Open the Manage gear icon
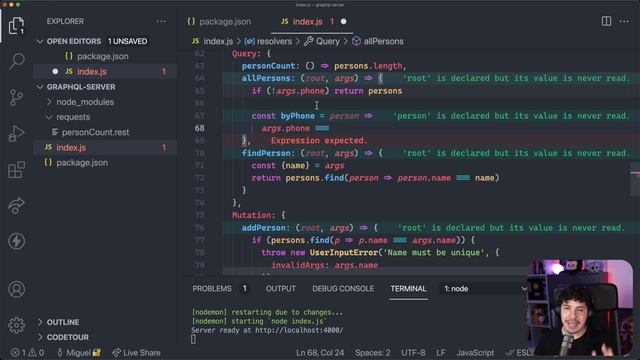 coord(16,325)
